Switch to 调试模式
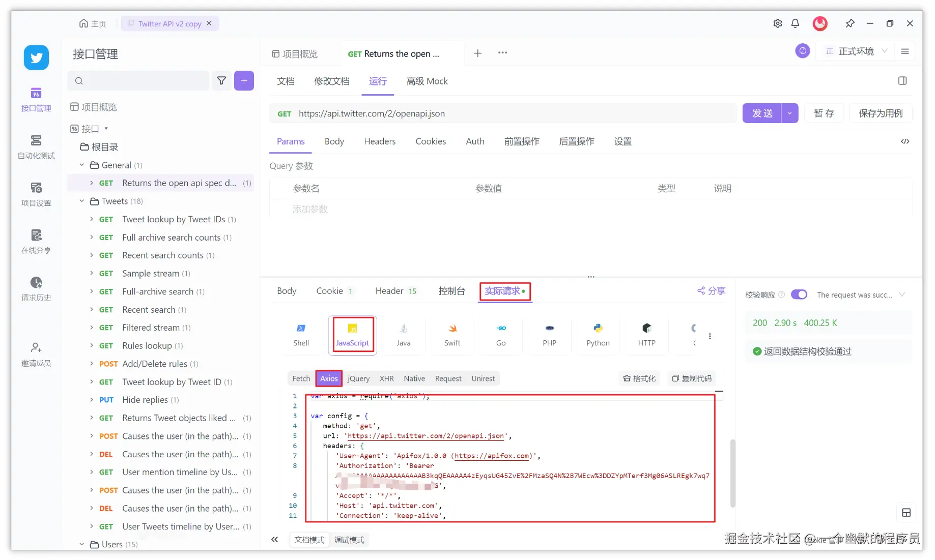The width and height of the screenshot is (935, 560). click(349, 540)
